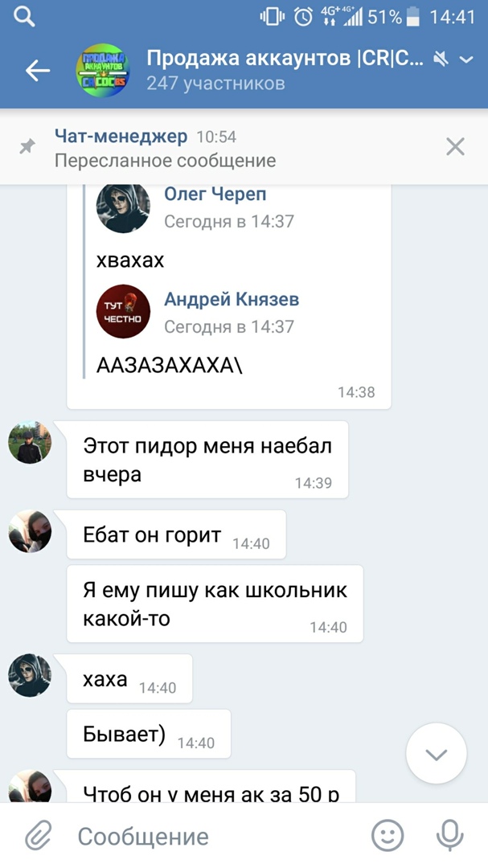
Task: Jump to latest messages with down-arrow button
Action: 437,754
